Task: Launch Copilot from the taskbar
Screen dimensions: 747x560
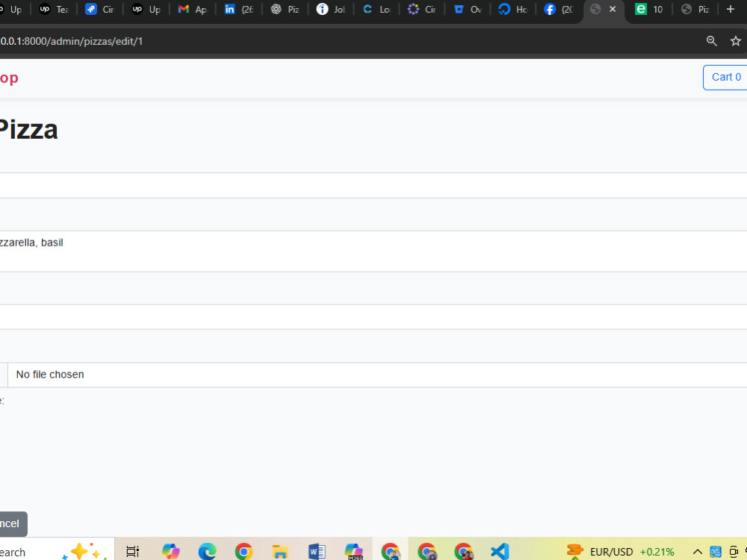Action: click(x=170, y=552)
